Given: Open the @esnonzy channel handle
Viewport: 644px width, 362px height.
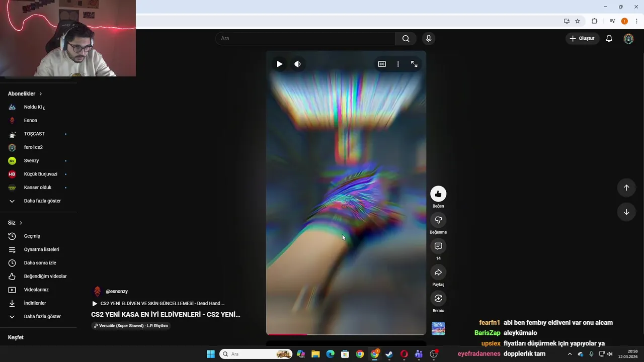Looking at the screenshot, I should 117,292.
